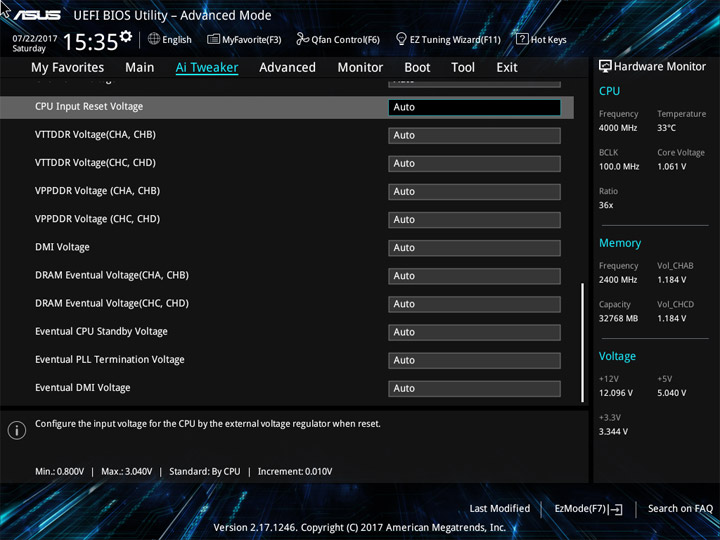Click the info icon beside the help text
This screenshot has width=720, height=540.
[17, 430]
